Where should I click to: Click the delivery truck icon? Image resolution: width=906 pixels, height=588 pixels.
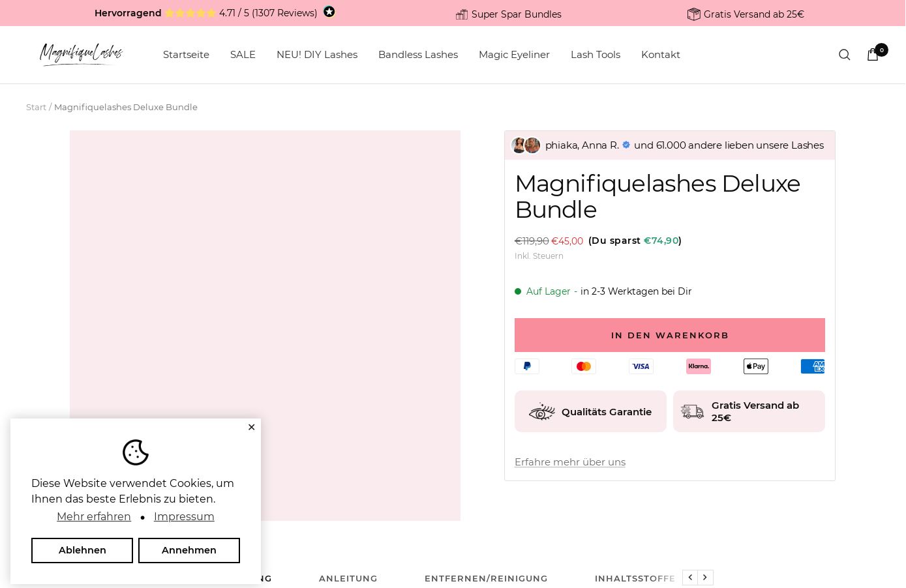pyautogui.click(x=693, y=411)
